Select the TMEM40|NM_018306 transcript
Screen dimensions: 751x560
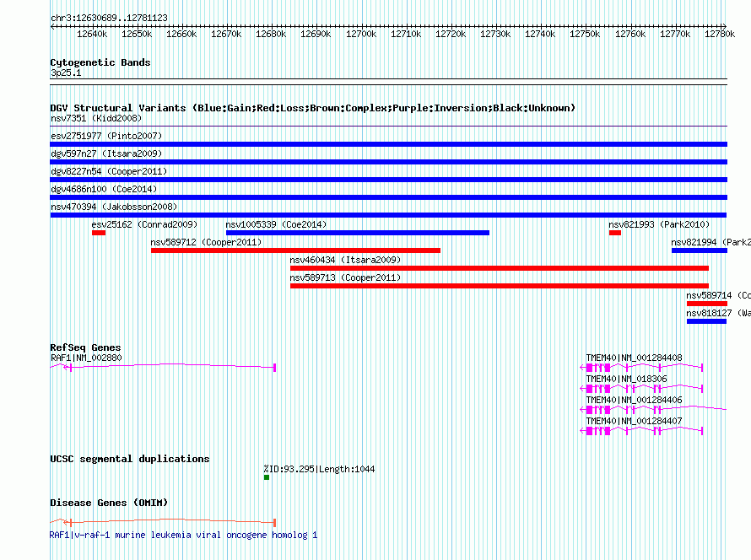[640, 388]
